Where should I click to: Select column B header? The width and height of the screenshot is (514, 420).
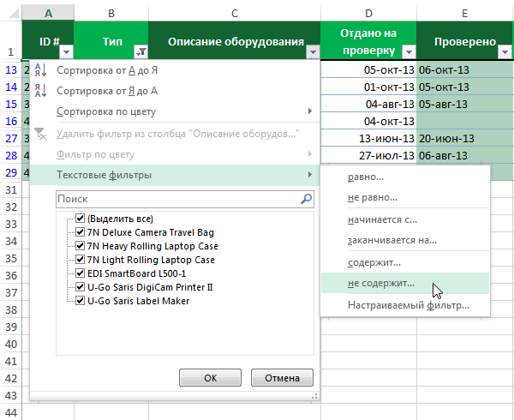pyautogui.click(x=111, y=13)
